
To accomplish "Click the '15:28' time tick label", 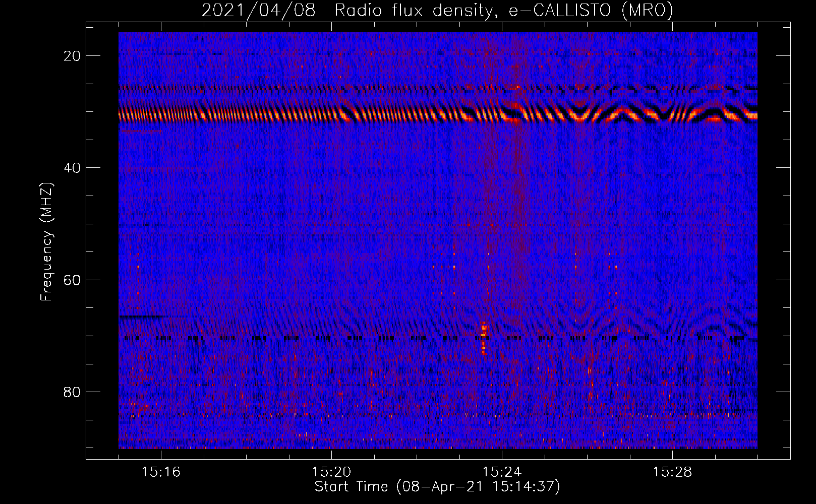I will tap(672, 472).
